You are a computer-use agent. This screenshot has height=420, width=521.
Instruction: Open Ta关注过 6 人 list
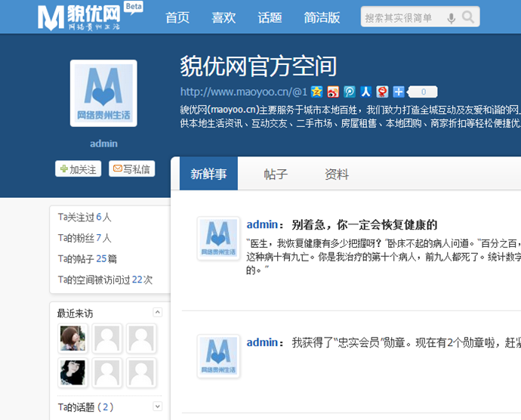85,217
